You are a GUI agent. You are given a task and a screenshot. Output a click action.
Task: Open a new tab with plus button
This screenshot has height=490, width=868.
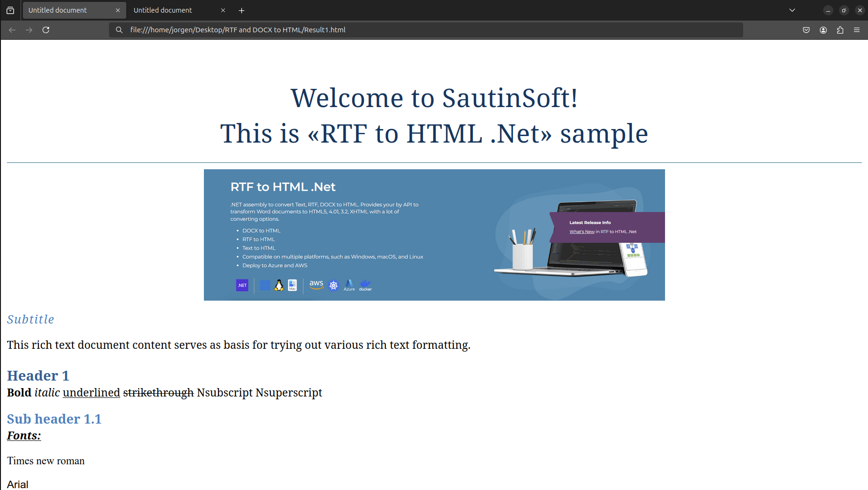(x=242, y=10)
